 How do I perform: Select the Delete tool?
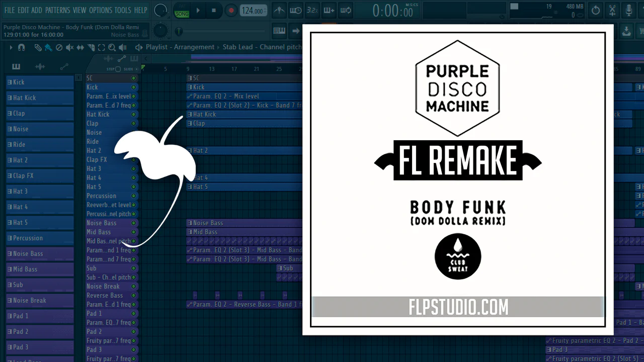pos(59,47)
